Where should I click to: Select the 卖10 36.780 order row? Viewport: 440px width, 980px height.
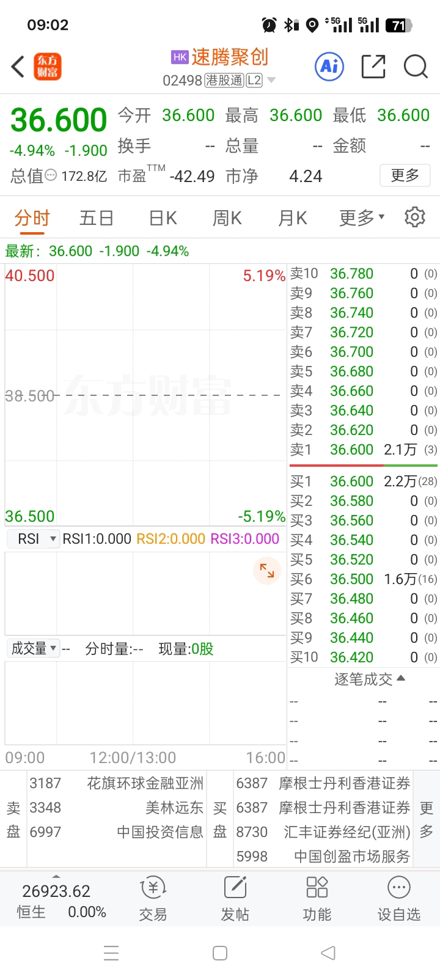tap(364, 274)
